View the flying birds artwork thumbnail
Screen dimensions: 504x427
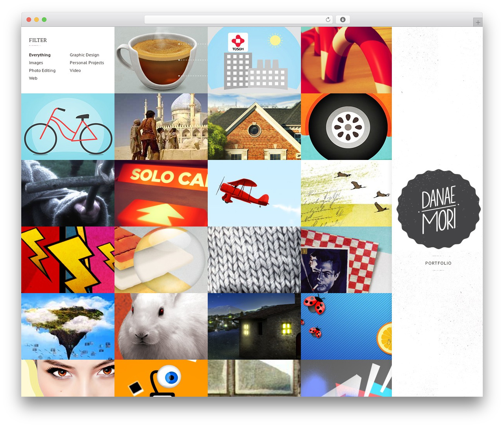[x=346, y=193]
